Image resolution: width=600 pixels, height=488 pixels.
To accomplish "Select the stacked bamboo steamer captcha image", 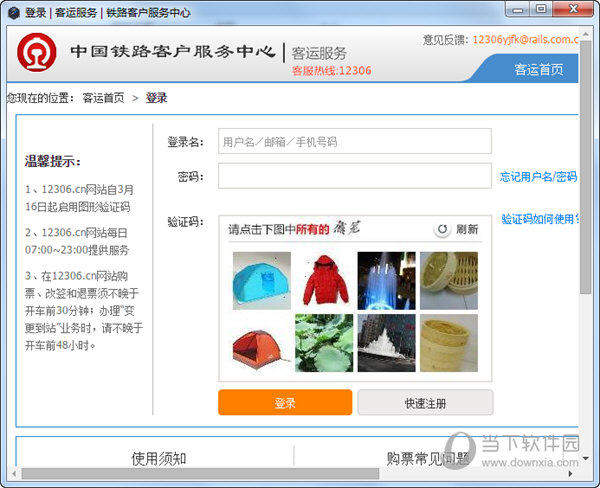I will point(449,343).
